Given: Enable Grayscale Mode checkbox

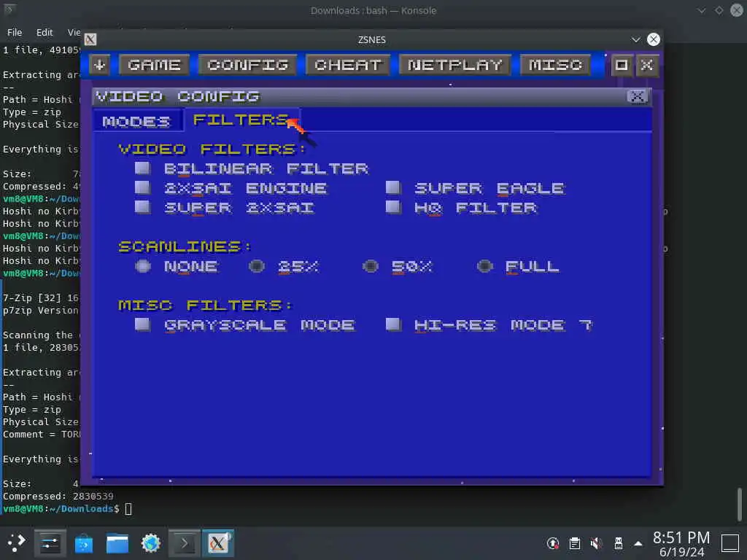Looking at the screenshot, I should pyautogui.click(x=142, y=324).
